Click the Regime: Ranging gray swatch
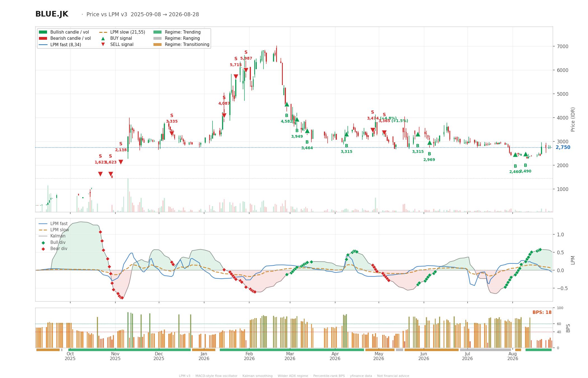 click(x=158, y=38)
